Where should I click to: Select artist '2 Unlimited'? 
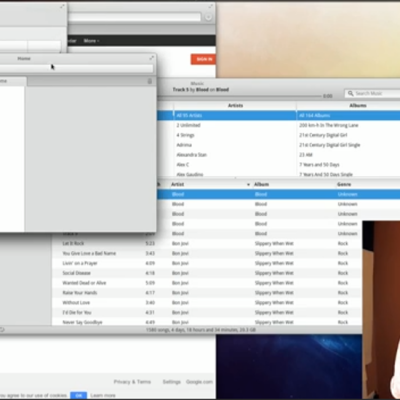point(235,125)
